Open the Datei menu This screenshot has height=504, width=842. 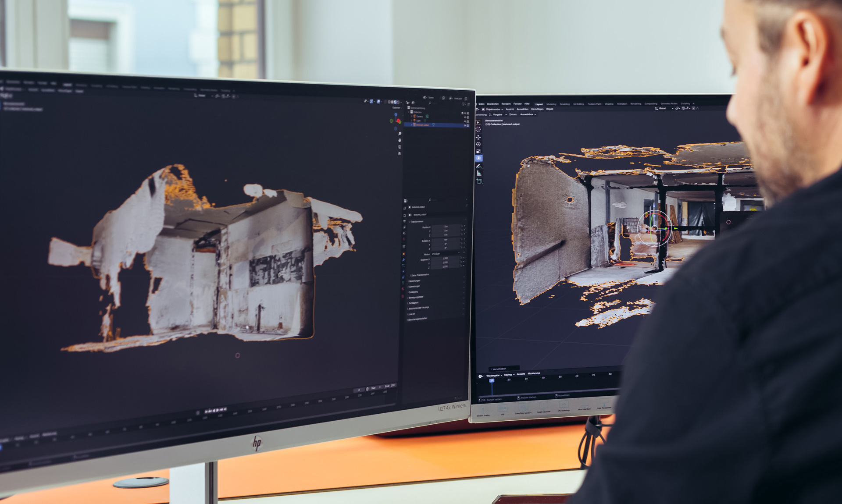(482, 104)
